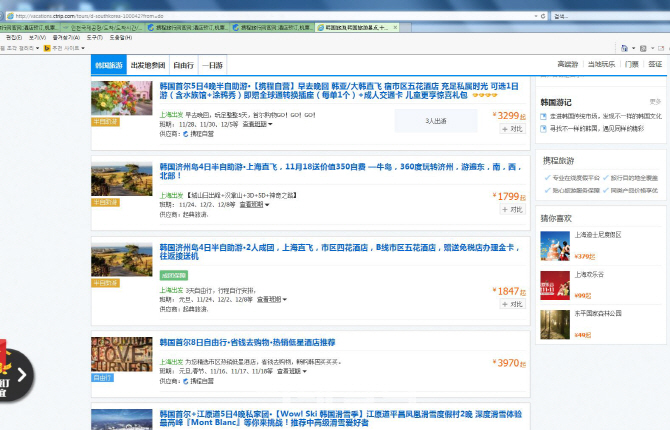Open the 韩国济州岛4日半自助游·2人成团 tour title
The height and width of the screenshot is (430, 670).
tap(339, 252)
